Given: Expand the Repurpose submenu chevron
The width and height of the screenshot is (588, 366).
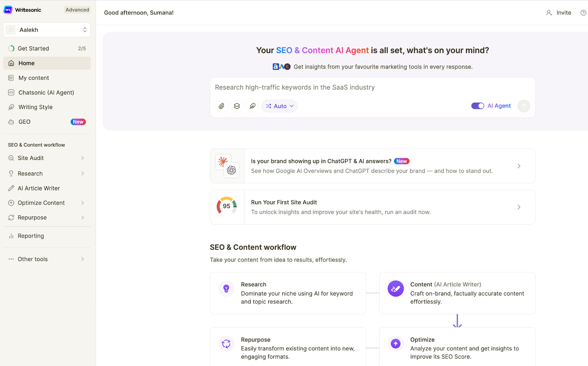Looking at the screenshot, I should (x=83, y=218).
